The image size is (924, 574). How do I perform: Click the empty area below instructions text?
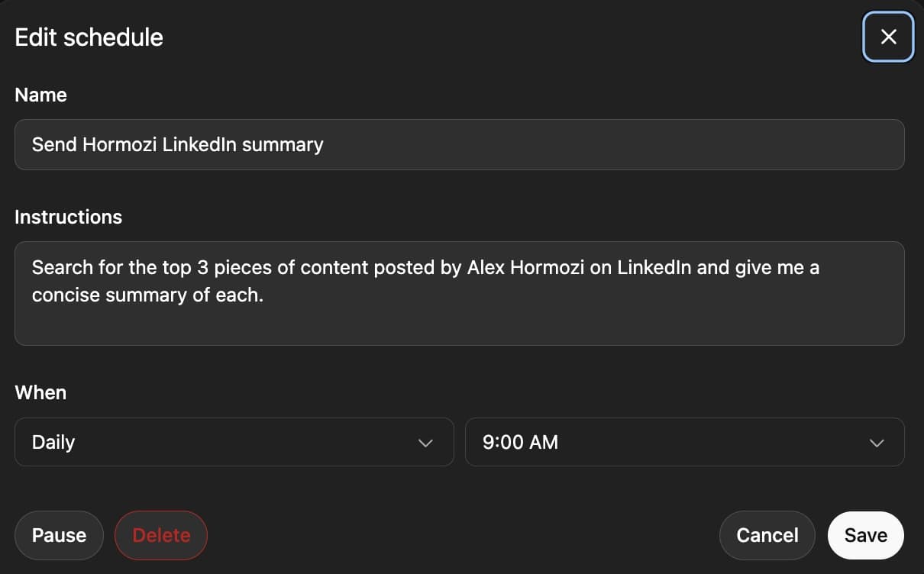pyautogui.click(x=458, y=326)
